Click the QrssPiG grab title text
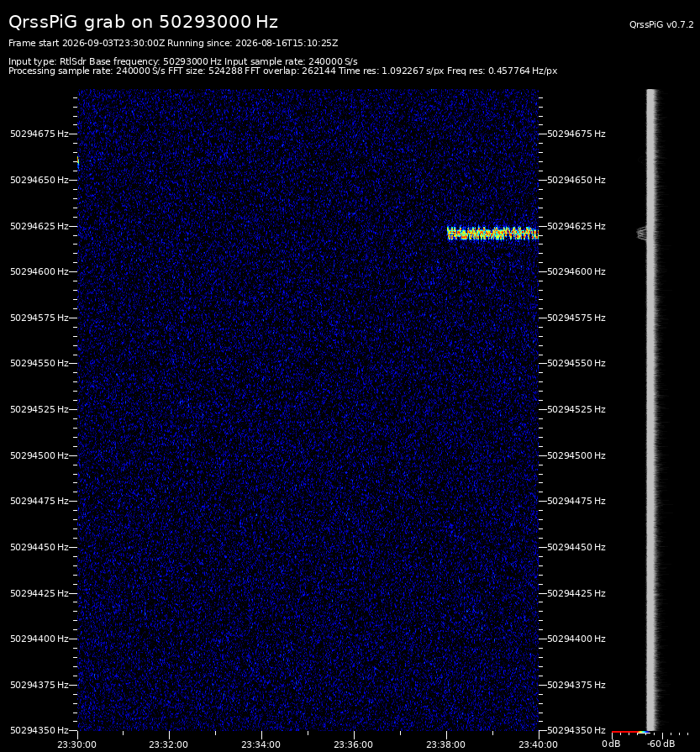This screenshot has width=700, height=752. click(143, 22)
